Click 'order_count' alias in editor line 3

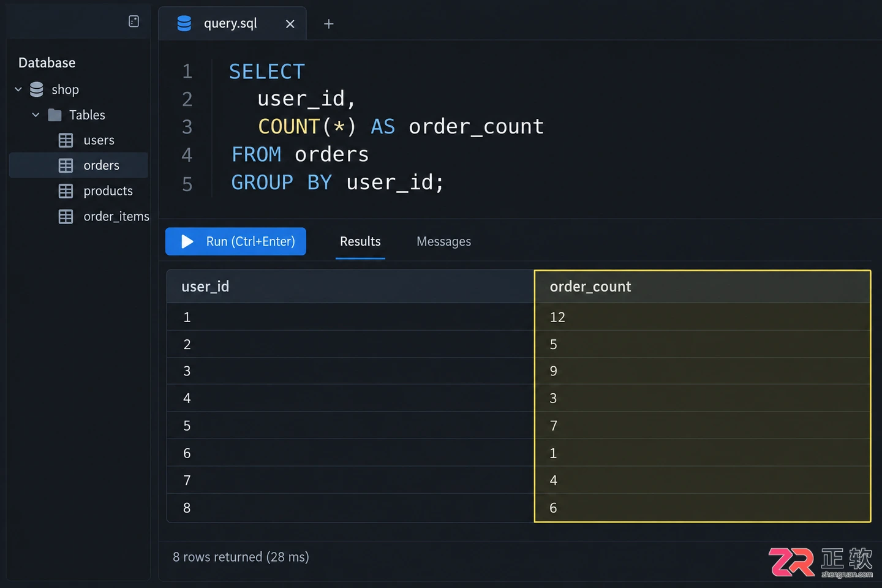476,126
